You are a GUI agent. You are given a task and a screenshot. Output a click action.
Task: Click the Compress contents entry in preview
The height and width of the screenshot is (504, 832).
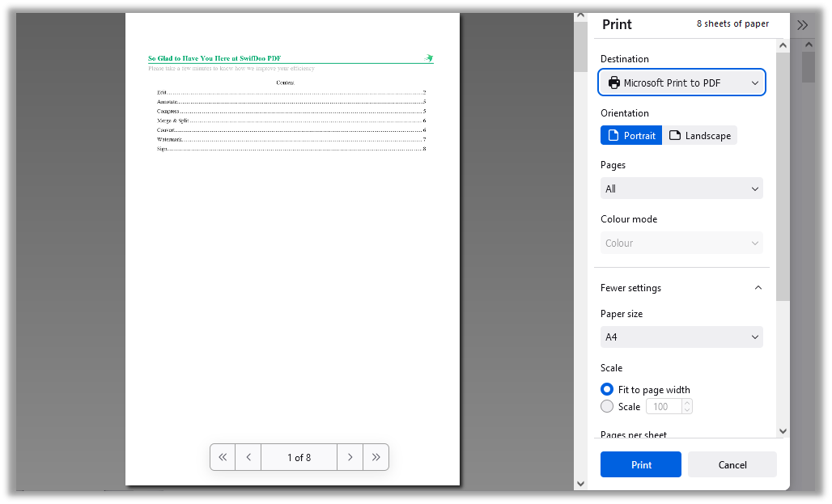pos(291,112)
